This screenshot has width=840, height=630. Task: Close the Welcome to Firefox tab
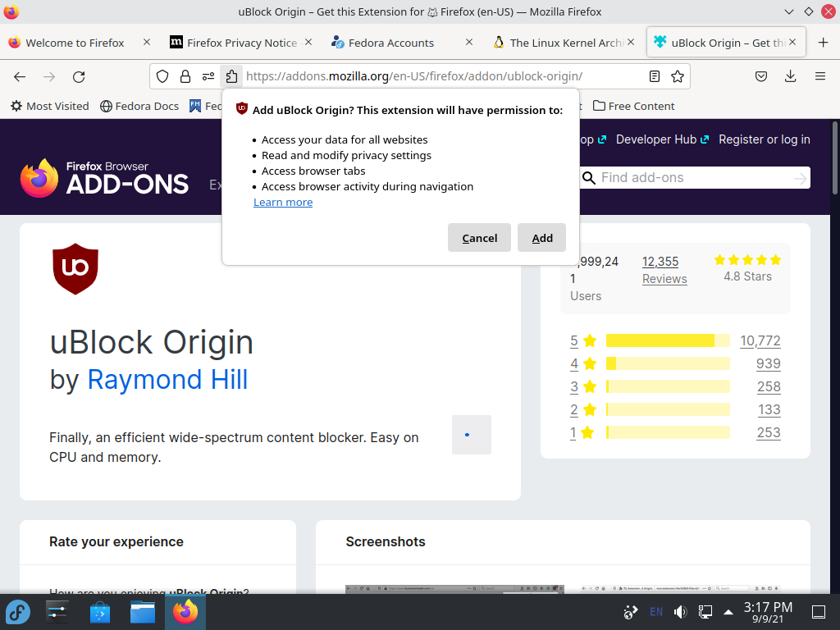click(147, 42)
